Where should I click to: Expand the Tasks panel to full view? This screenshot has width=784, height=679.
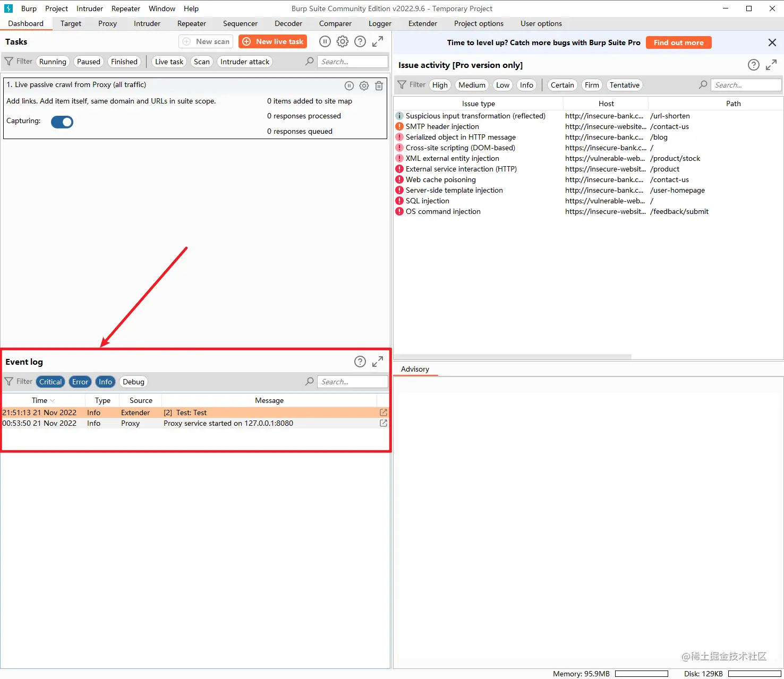[378, 41]
